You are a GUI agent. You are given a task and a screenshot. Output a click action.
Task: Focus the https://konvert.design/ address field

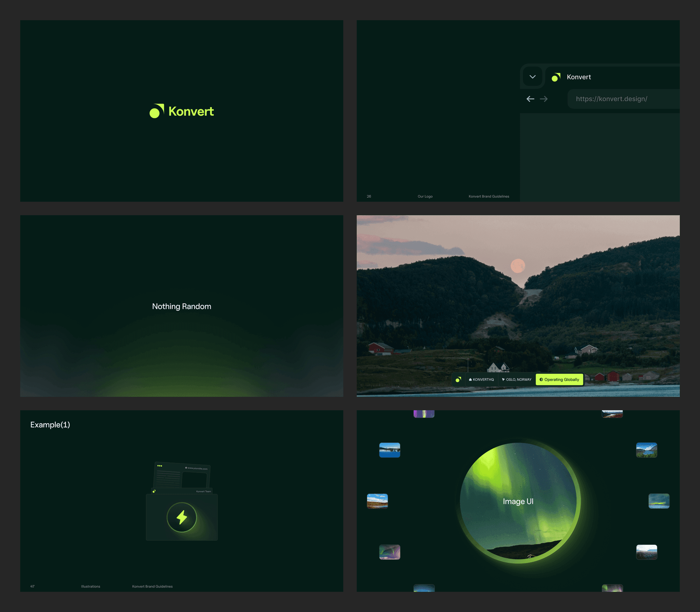point(624,99)
